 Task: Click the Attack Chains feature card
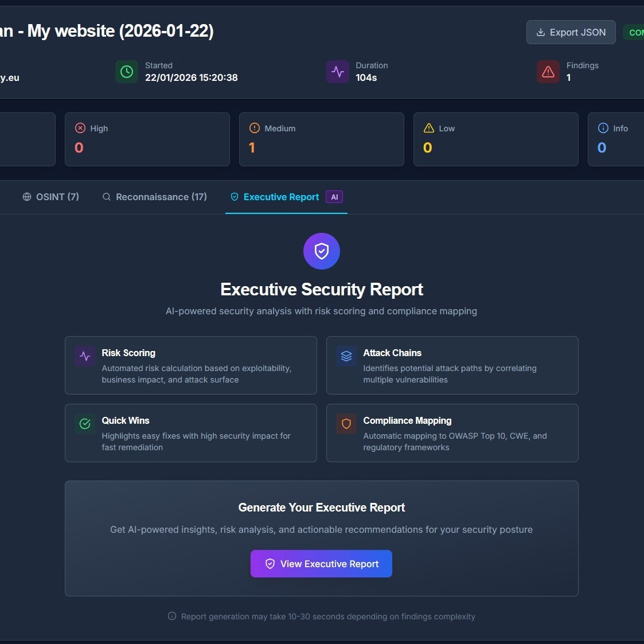point(452,365)
